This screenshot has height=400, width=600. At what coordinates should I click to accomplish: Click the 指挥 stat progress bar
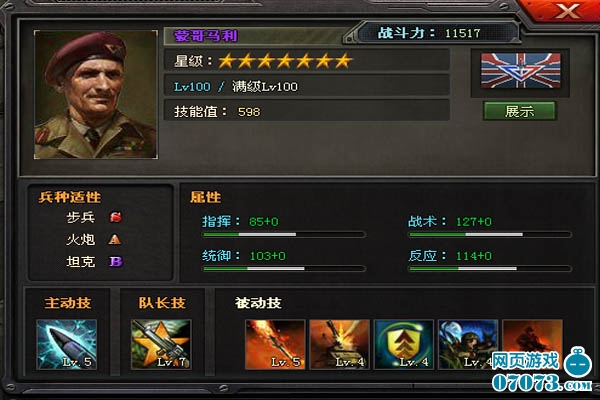click(284, 234)
